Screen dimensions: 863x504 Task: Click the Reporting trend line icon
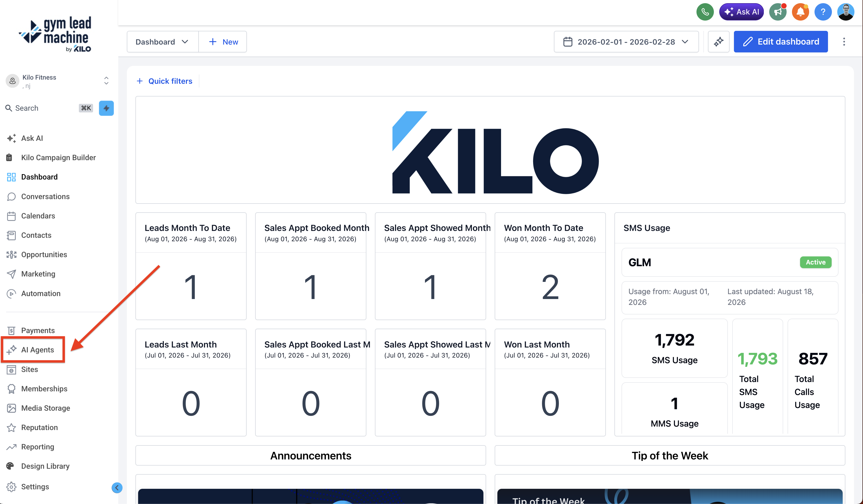point(11,447)
